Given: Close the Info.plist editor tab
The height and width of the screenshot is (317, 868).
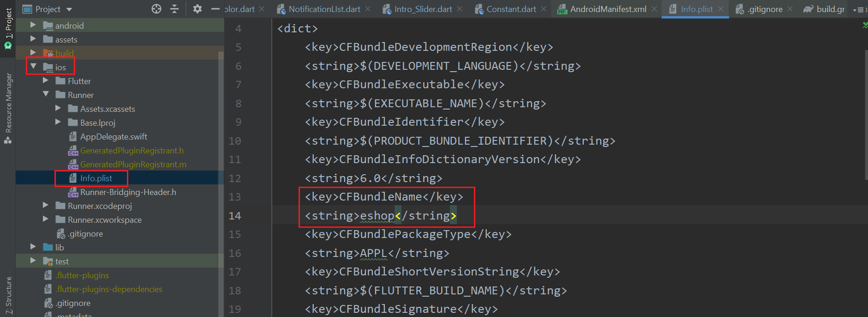Looking at the screenshot, I should (x=721, y=9).
